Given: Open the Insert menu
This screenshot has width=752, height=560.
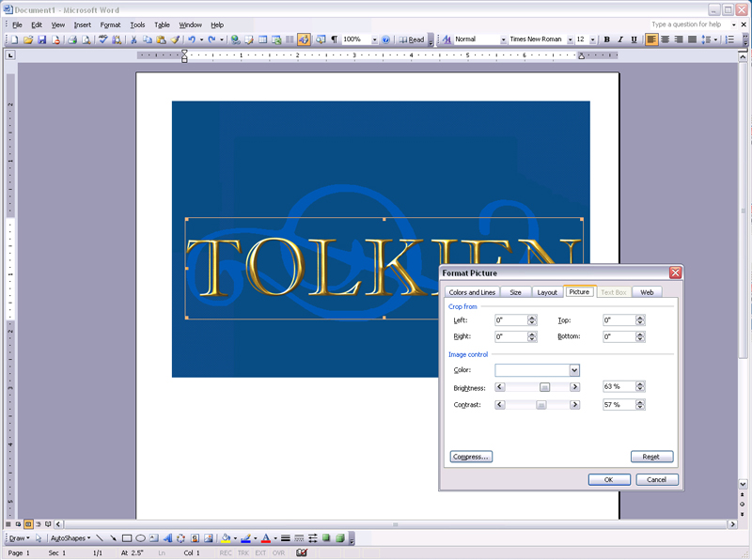Looking at the screenshot, I should click(x=83, y=25).
